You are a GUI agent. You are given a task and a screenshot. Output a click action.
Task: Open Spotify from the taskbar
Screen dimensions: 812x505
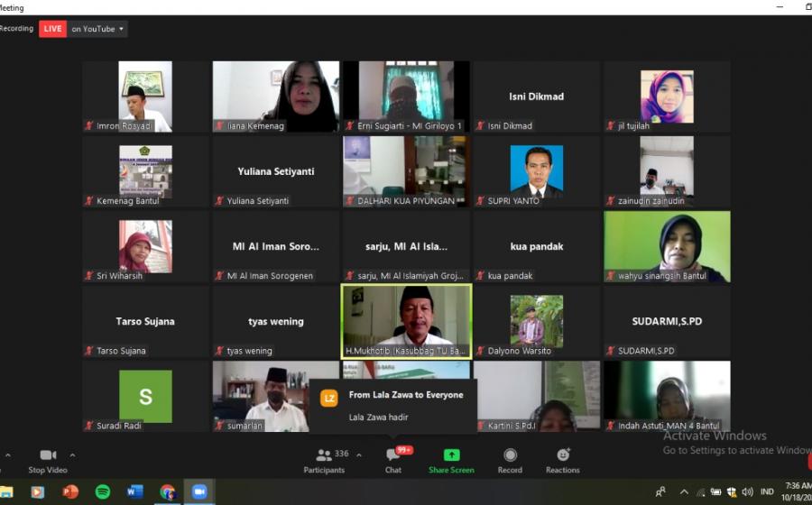tap(103, 491)
